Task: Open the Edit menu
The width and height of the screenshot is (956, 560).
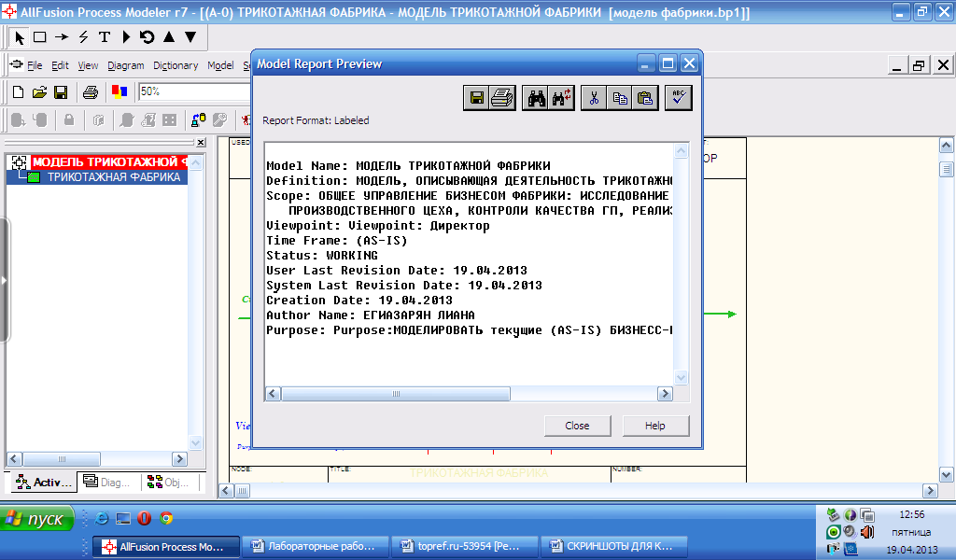Action: [60, 65]
